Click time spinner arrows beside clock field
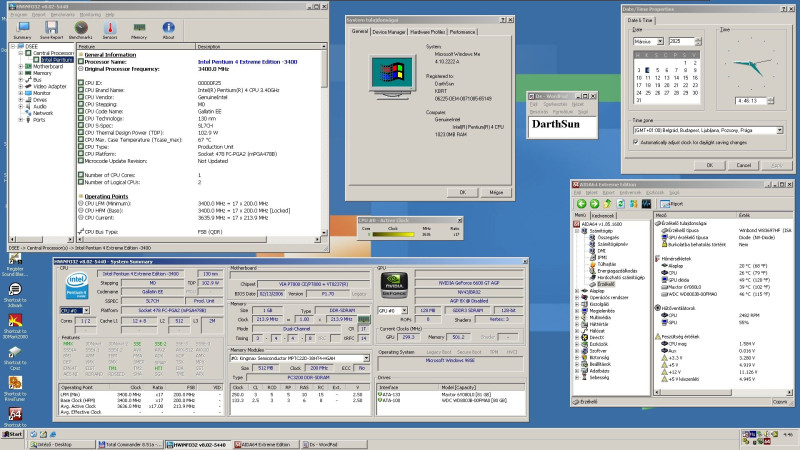 point(770,101)
